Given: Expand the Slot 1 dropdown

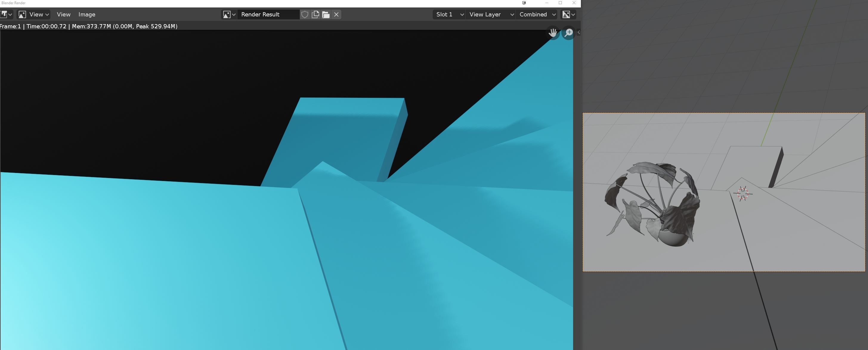Looking at the screenshot, I should pos(449,15).
